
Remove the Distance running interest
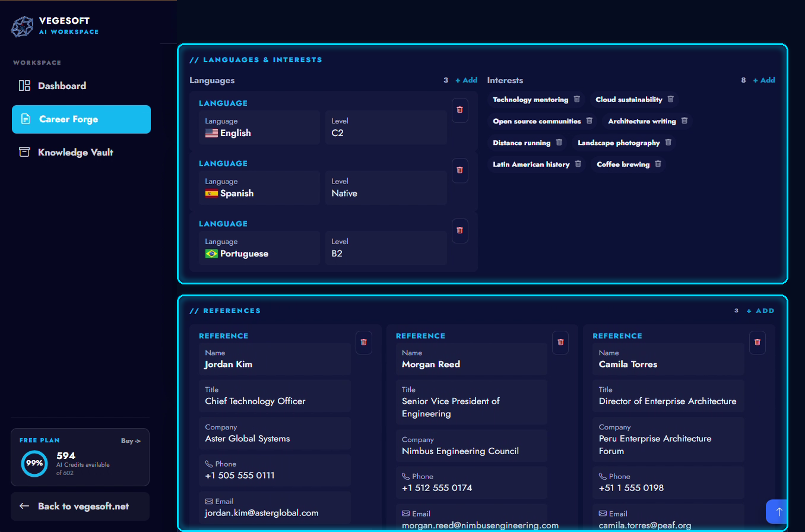(x=559, y=142)
